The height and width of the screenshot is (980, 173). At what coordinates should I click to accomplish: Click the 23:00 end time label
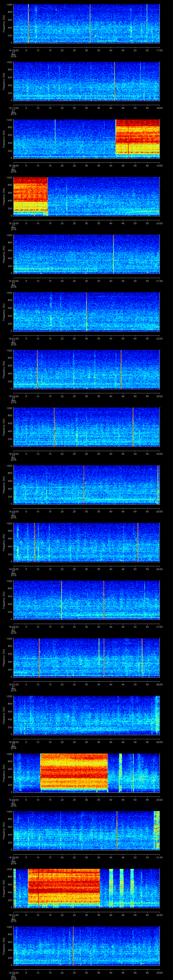(160, 396)
